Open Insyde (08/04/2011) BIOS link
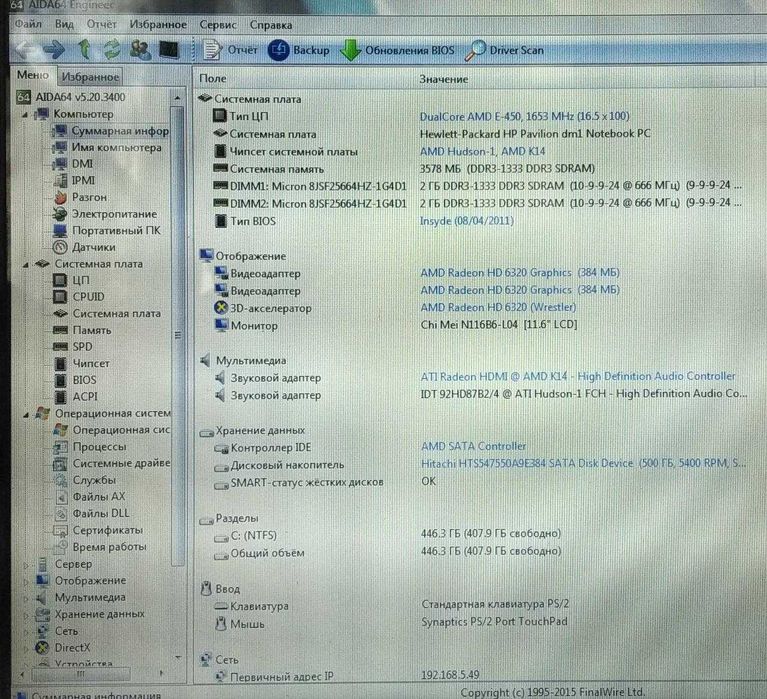The image size is (767, 699). click(x=467, y=221)
